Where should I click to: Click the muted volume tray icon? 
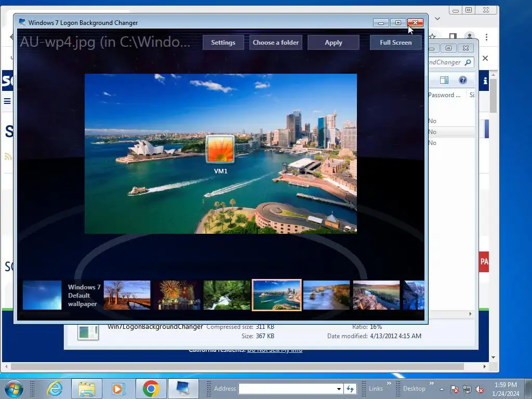tap(480, 389)
